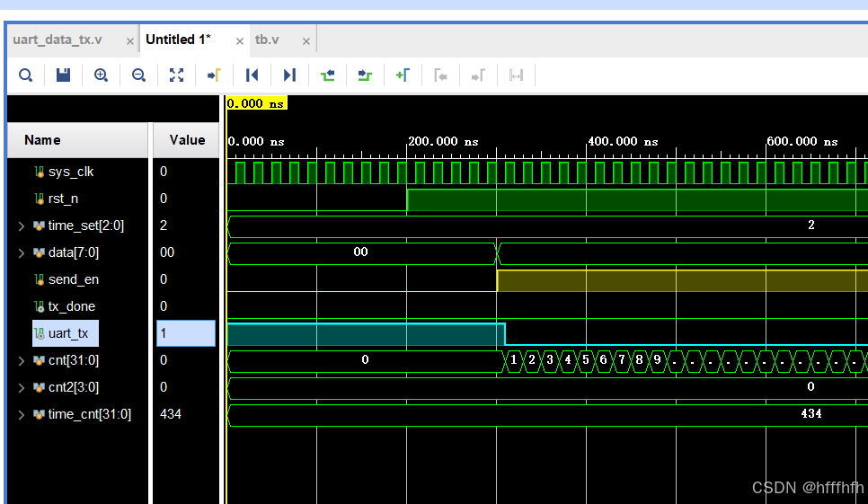
Task: Switch to the uart_data_tx.v tab
Action: [58, 40]
